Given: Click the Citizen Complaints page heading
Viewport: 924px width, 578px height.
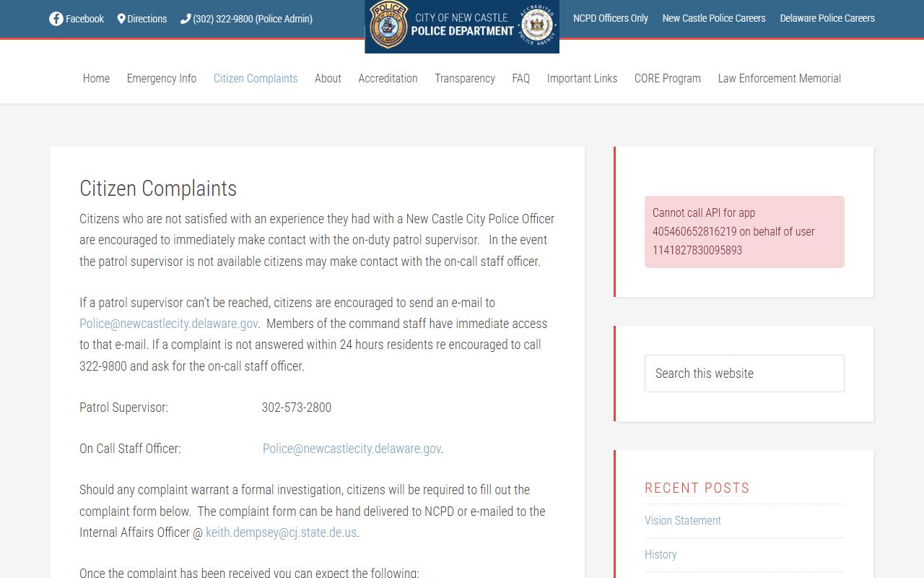Looking at the screenshot, I should 158,188.
